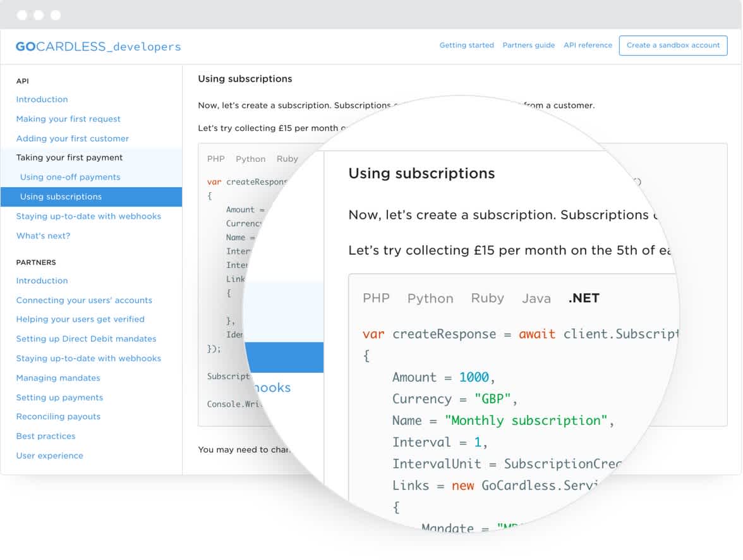Open Adding your first customer
This screenshot has width=743, height=560.
point(73,138)
